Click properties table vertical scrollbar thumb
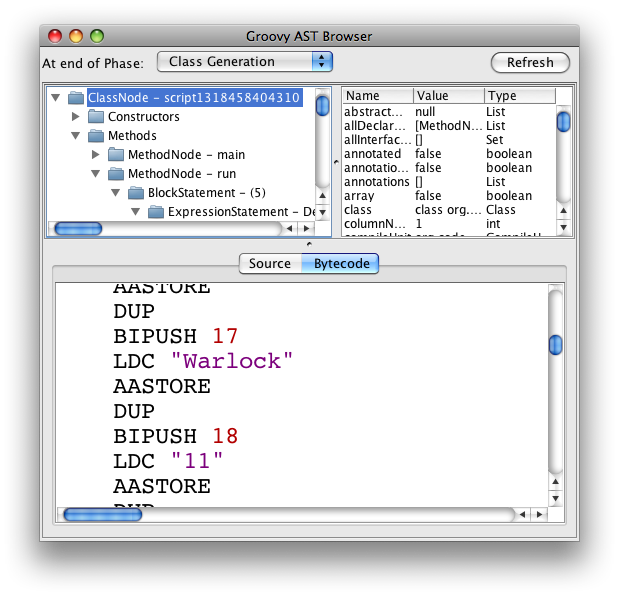 (563, 122)
